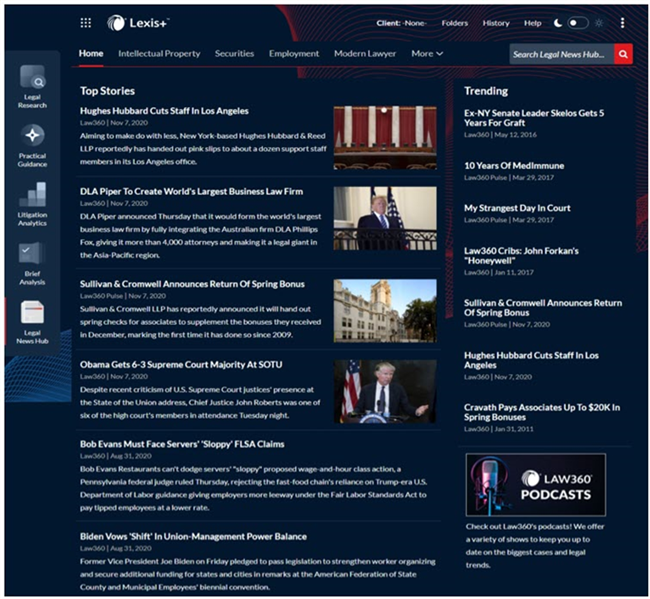The image size is (650, 599).
Task: Switch to the Employment tab
Action: [x=294, y=53]
